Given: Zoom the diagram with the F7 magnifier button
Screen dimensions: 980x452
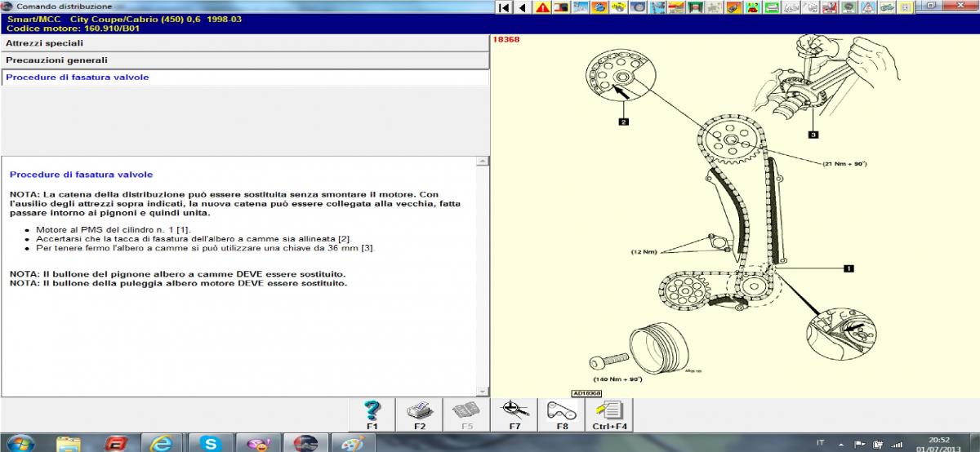Looking at the screenshot, I should point(514,414).
